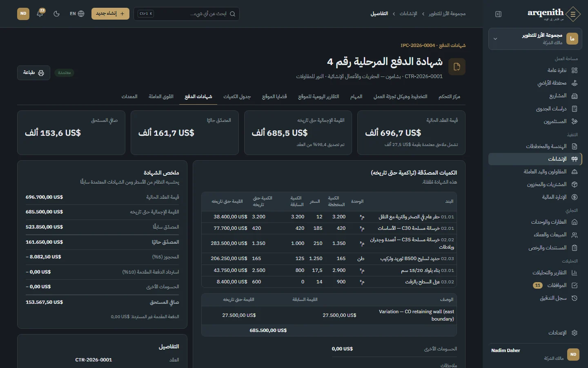Click the arqenith logo icon
Screen dimensions: 588x368
click(x=573, y=14)
